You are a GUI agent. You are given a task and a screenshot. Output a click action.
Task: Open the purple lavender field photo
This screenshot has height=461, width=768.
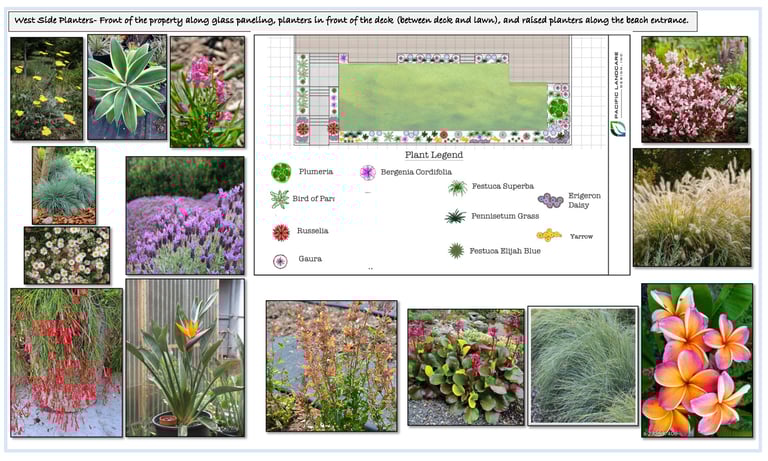pos(185,215)
